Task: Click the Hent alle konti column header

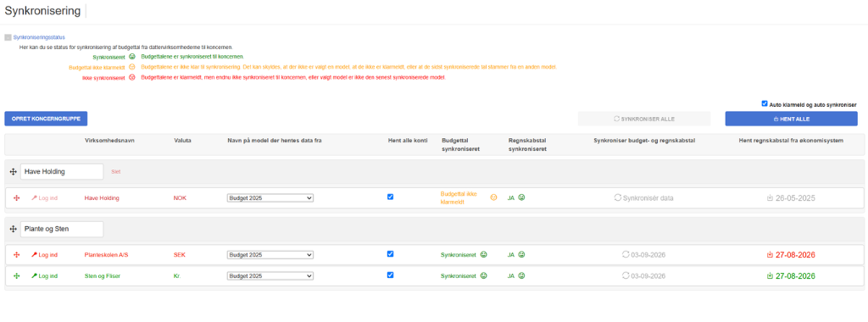Action: click(x=407, y=141)
